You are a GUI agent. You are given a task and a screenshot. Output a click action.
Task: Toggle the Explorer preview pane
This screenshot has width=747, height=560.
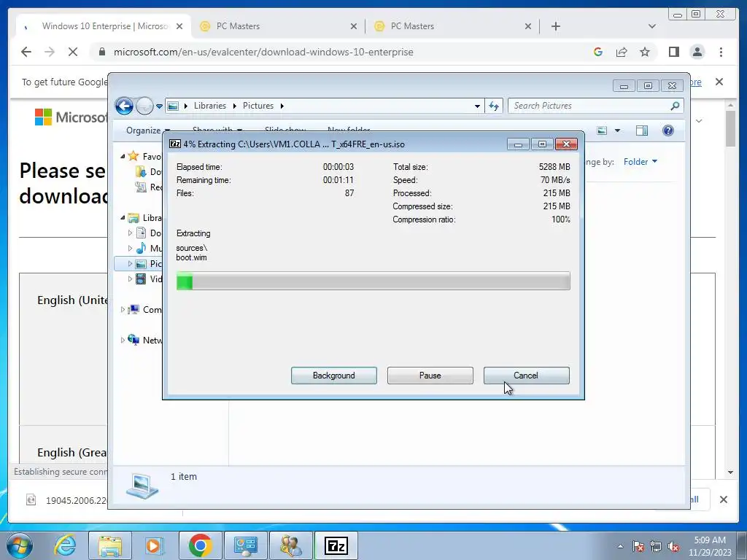pyautogui.click(x=642, y=131)
